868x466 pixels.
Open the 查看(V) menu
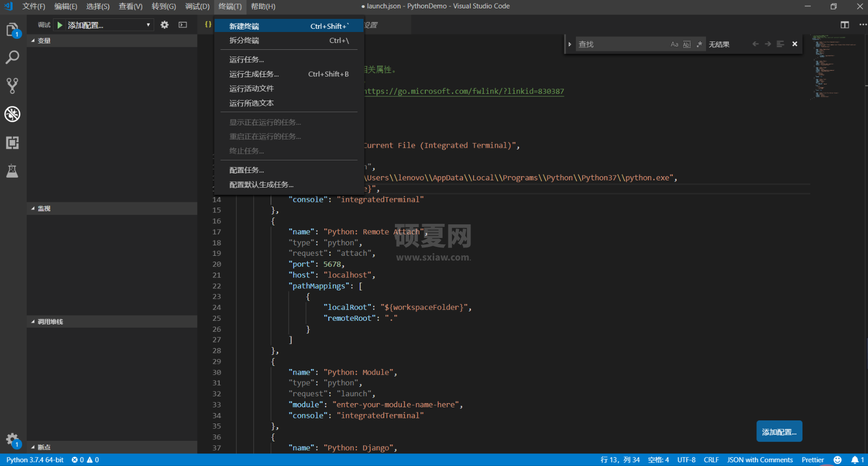click(x=131, y=6)
